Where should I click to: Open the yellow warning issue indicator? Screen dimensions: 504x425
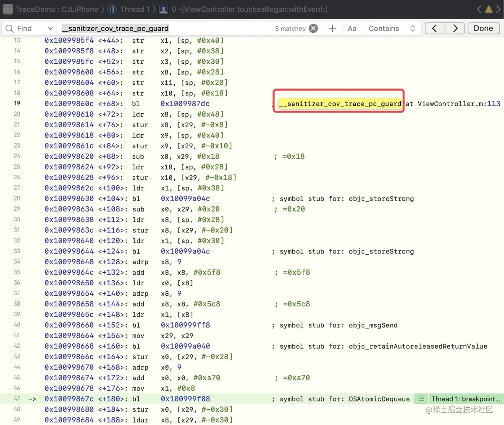pyautogui.click(x=489, y=9)
